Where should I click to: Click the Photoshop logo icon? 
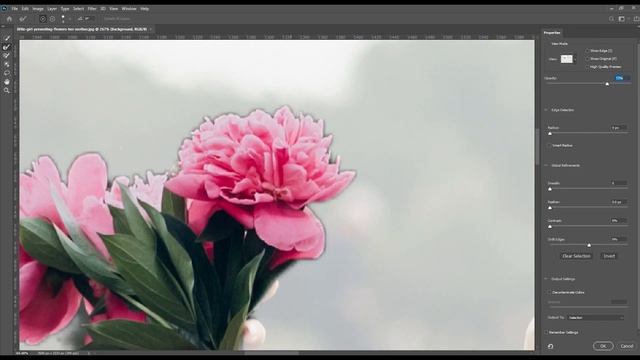(4, 8)
